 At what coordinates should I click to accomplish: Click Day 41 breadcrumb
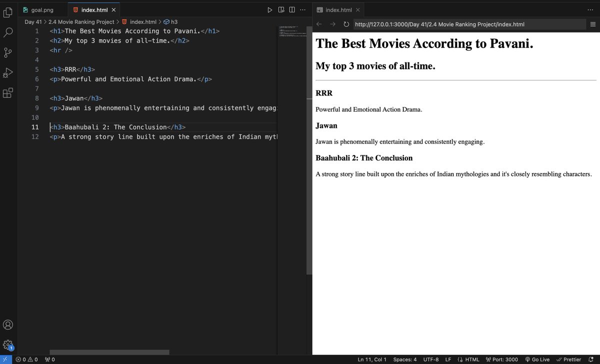click(33, 22)
